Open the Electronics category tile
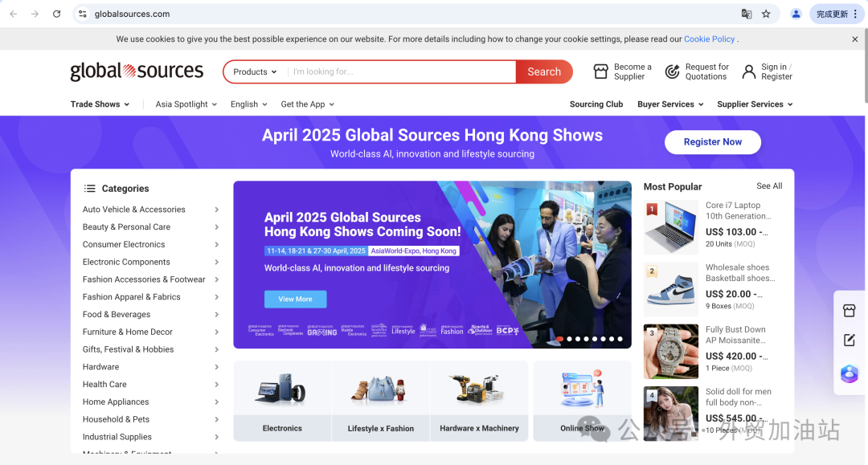 coord(282,401)
